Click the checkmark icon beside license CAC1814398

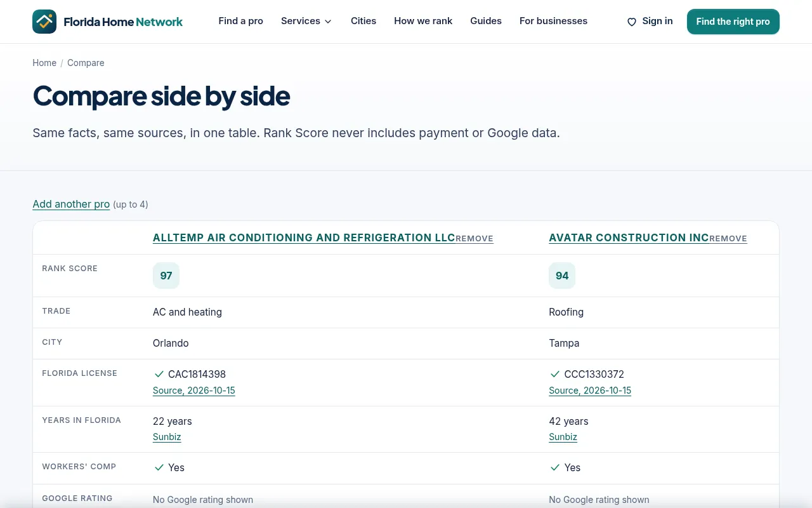click(x=159, y=375)
